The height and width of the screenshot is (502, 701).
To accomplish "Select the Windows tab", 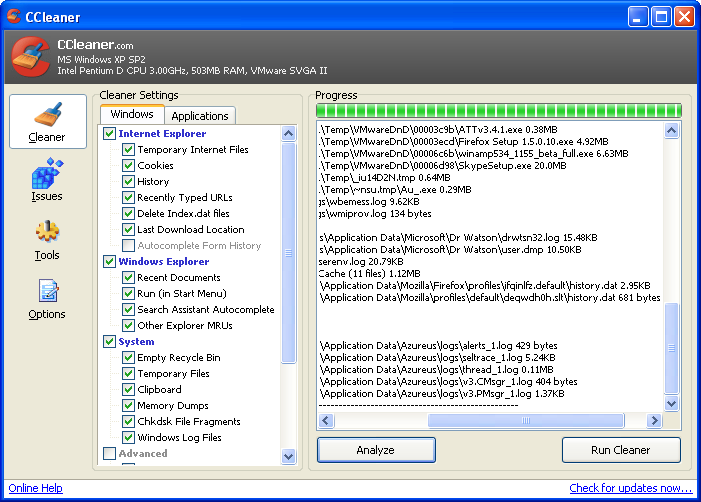I will pos(132,115).
